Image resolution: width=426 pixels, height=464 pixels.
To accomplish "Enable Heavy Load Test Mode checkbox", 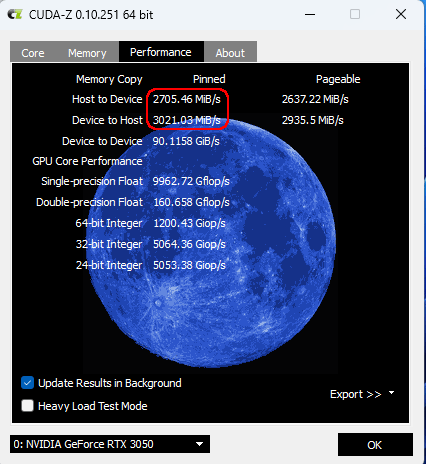I will (27, 406).
